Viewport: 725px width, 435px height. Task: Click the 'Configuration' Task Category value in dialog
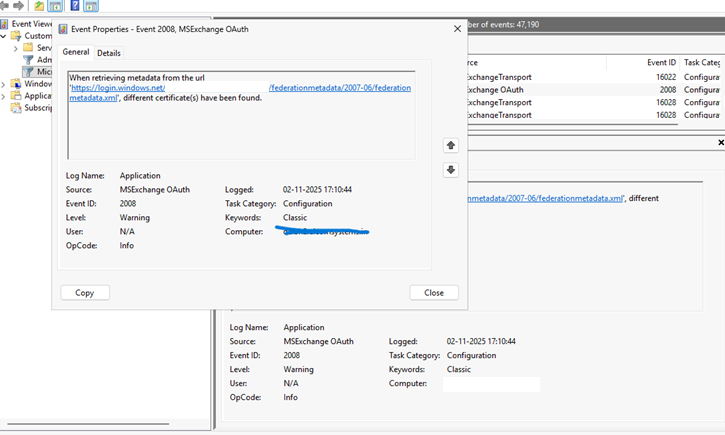point(307,203)
